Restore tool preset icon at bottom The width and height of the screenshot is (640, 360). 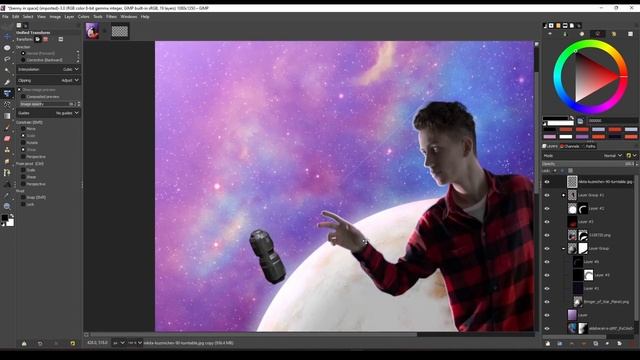pos(40,344)
